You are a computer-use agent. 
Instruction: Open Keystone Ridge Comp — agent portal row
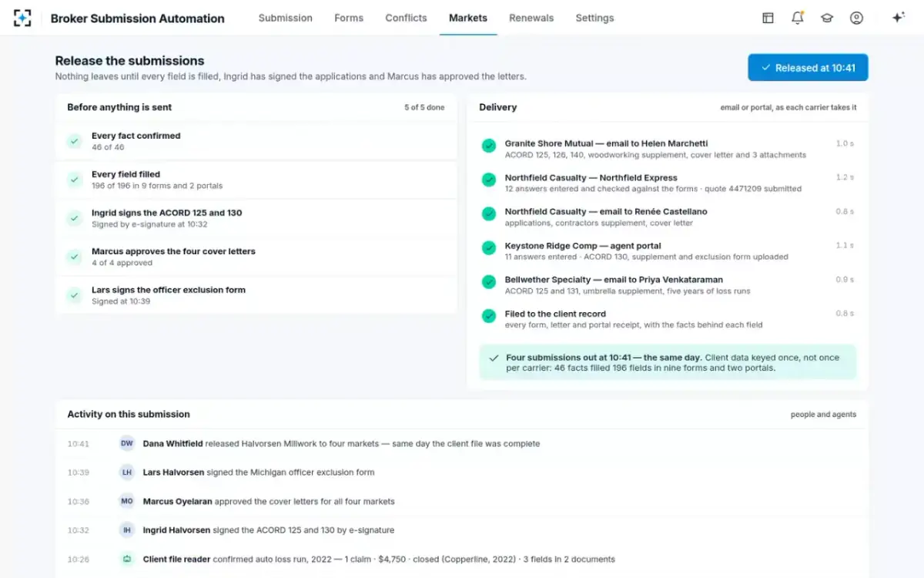[x=668, y=250]
